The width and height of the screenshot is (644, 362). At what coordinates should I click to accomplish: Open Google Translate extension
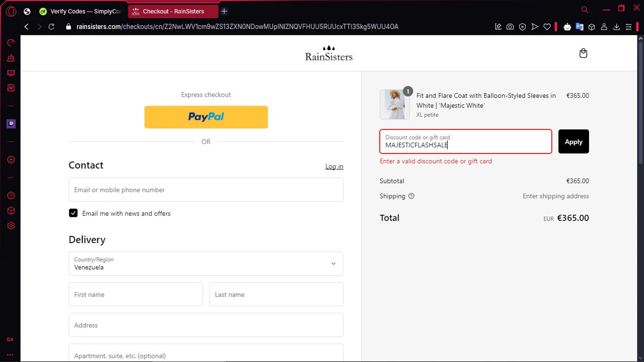[580, 27]
